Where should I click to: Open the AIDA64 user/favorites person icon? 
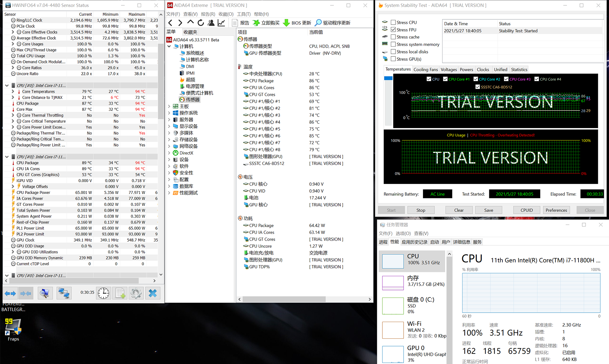point(211,23)
